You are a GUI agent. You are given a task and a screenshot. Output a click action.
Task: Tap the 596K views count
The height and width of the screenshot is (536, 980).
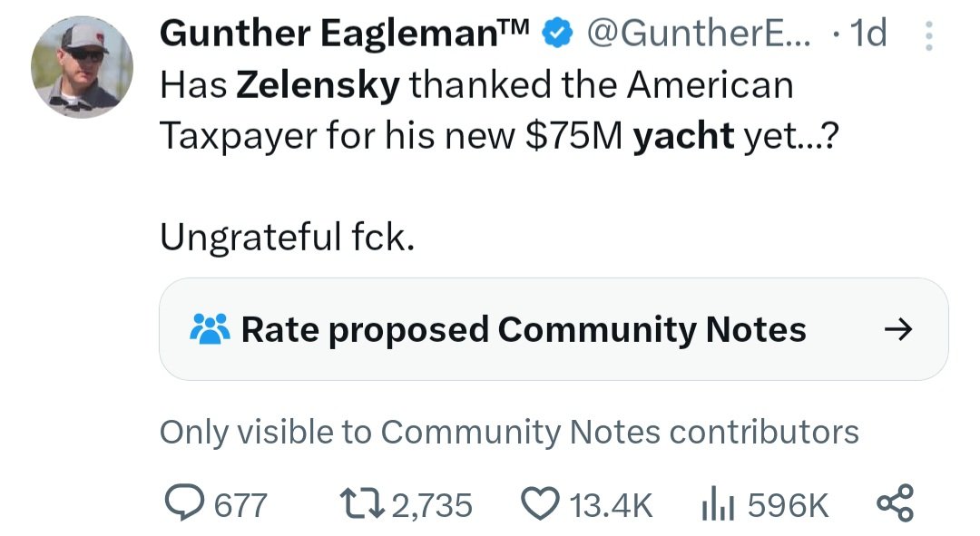tap(789, 505)
